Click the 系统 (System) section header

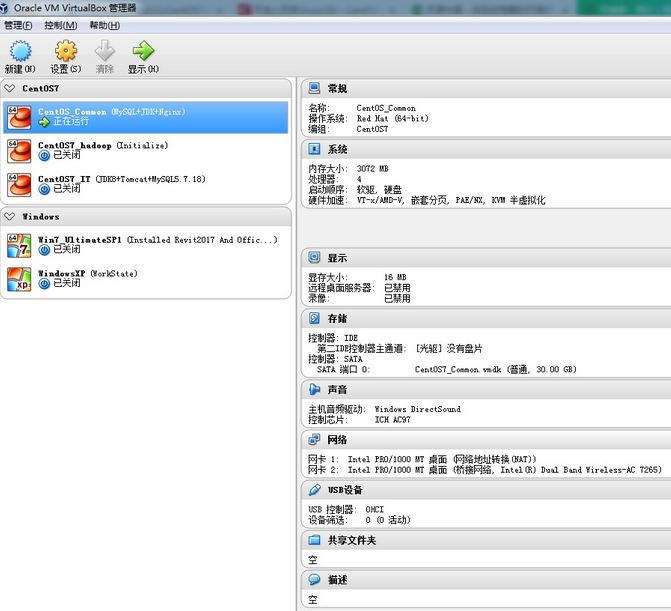click(x=338, y=149)
